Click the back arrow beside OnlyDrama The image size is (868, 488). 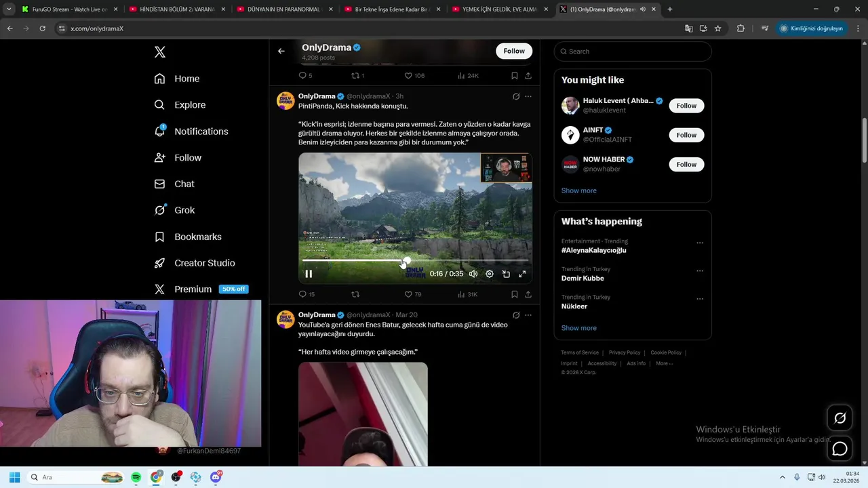point(281,51)
